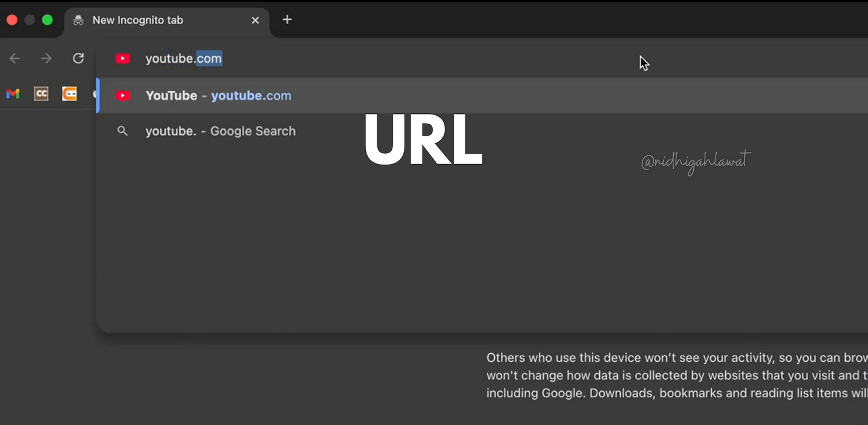Click the yellow minimize traffic light button
868x425 pixels.
click(x=29, y=19)
